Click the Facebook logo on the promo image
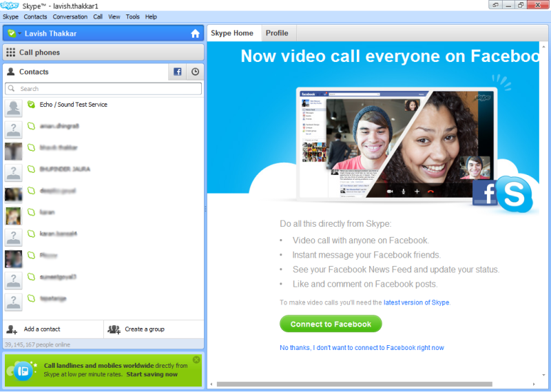Viewport: 551px width, 392px height. point(485,192)
